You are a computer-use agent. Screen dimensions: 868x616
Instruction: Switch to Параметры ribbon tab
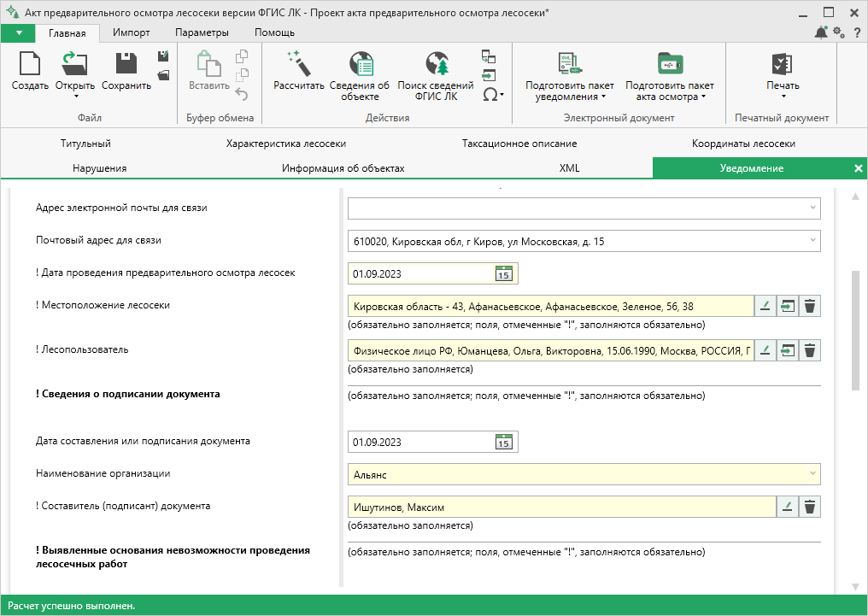(202, 32)
